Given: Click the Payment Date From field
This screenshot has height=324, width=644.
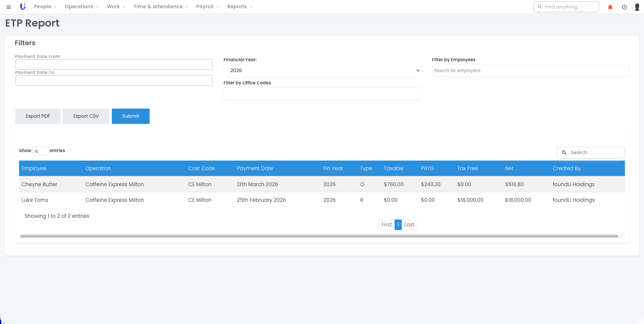Looking at the screenshot, I should click(x=114, y=65).
